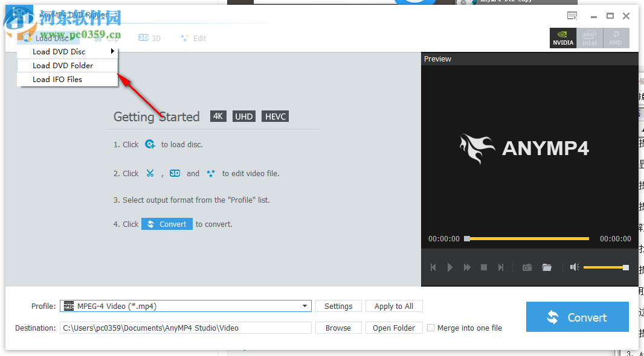This screenshot has width=644, height=356.
Task: Skip to next chapter in preview
Action: tap(501, 267)
